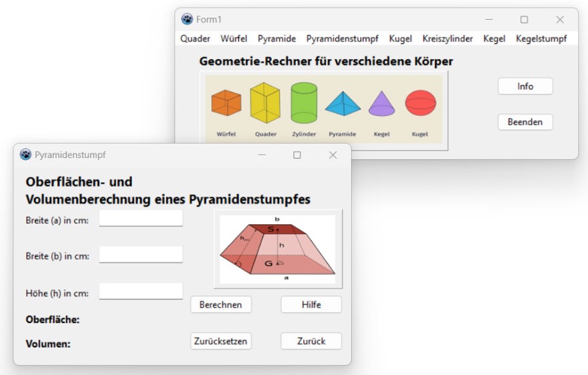This screenshot has height=375, width=588.
Task: Click the purple Kegel cone picture
Action: 382,104
